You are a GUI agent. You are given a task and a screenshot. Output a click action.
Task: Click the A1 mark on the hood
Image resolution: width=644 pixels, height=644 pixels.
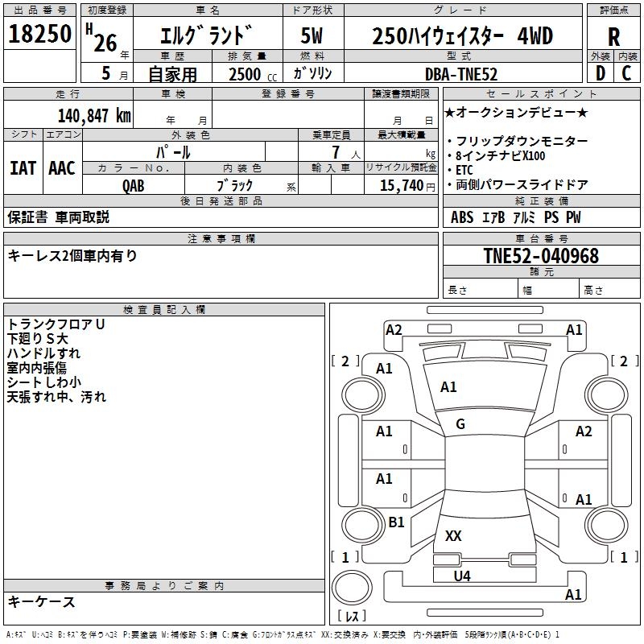448,387
